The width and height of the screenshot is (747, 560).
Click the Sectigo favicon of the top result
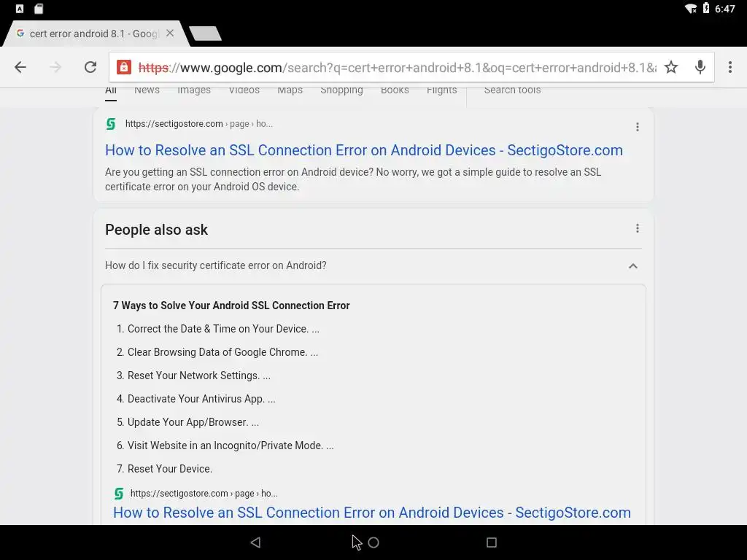coord(111,124)
